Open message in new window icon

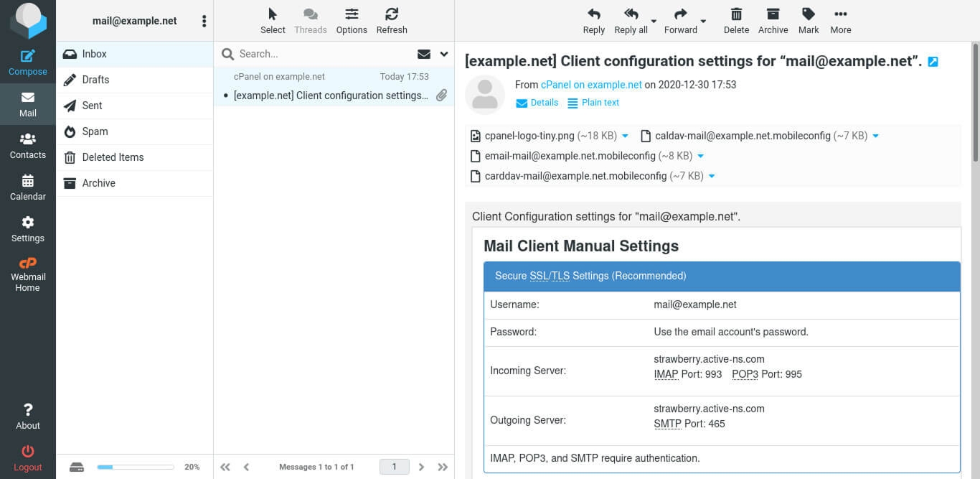point(933,62)
